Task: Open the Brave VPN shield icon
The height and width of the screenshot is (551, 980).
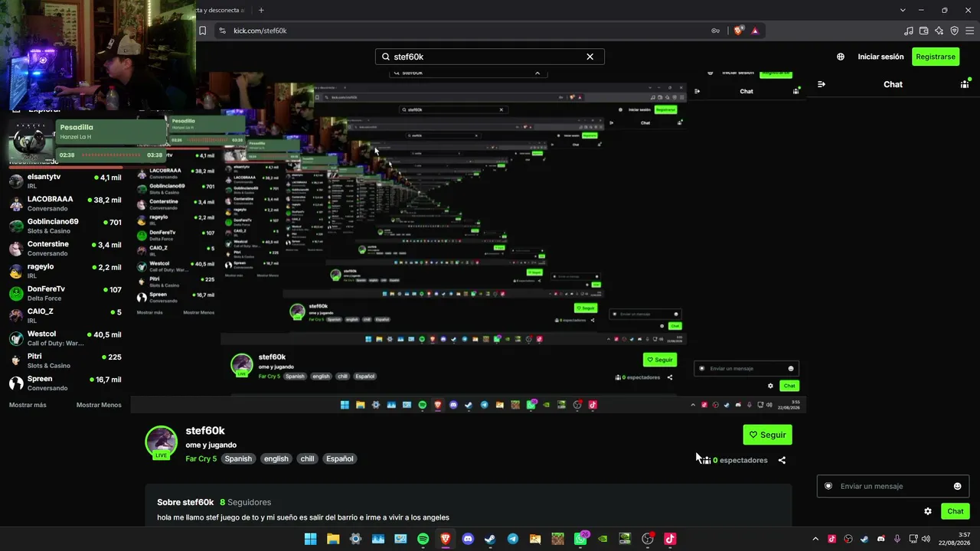Action: (x=954, y=31)
